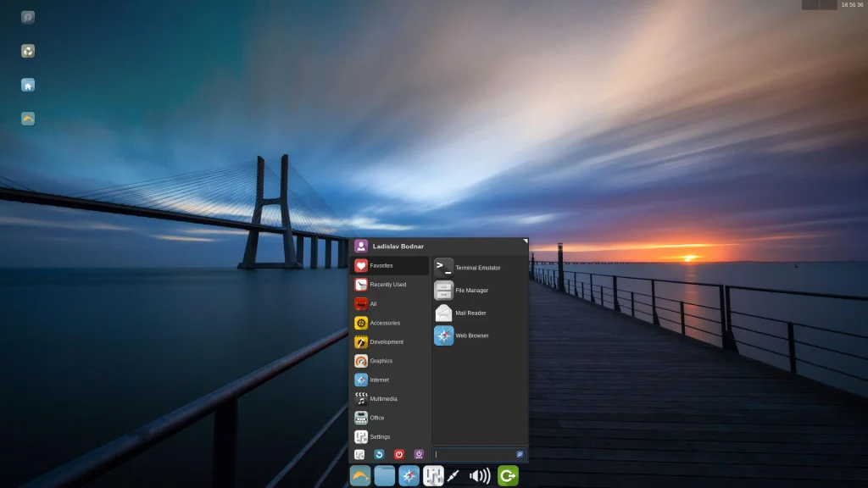
Task: Click the red power button in menu footer
Action: pos(399,455)
